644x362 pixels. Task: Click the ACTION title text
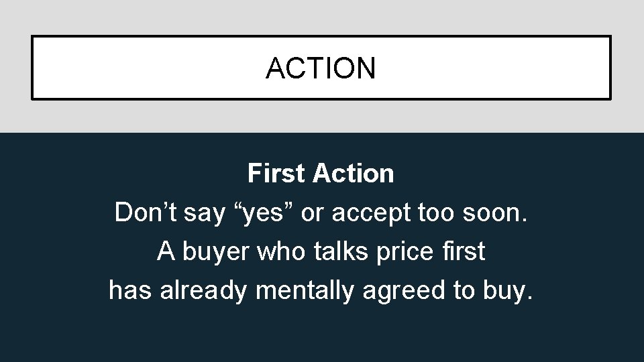click(321, 68)
